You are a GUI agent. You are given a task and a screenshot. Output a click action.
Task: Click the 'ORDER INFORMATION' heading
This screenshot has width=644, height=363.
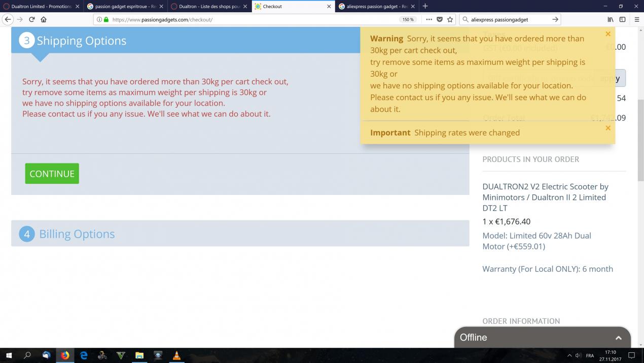coord(521,321)
